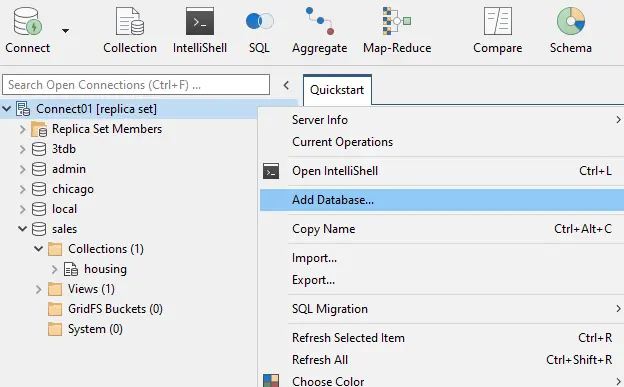Viewport: 624px width, 387px height.
Task: Click the Views folder icon
Action: (55, 289)
